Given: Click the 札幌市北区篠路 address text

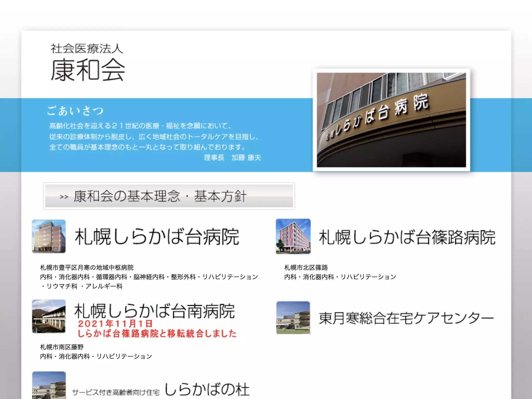Looking at the screenshot, I should [306, 267].
